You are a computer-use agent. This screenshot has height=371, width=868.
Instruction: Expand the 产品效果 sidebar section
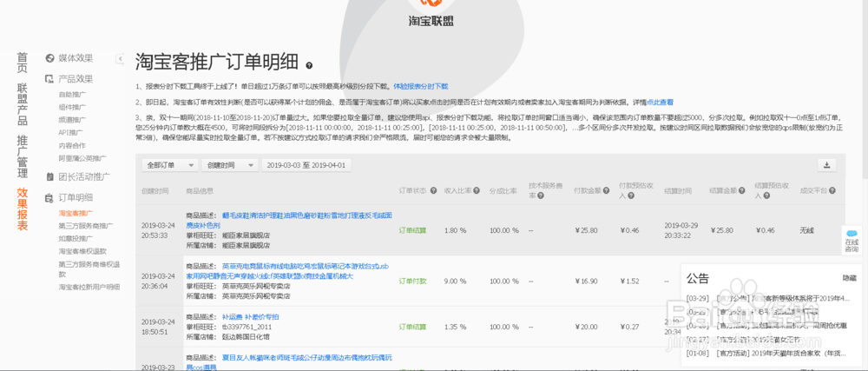[76, 79]
